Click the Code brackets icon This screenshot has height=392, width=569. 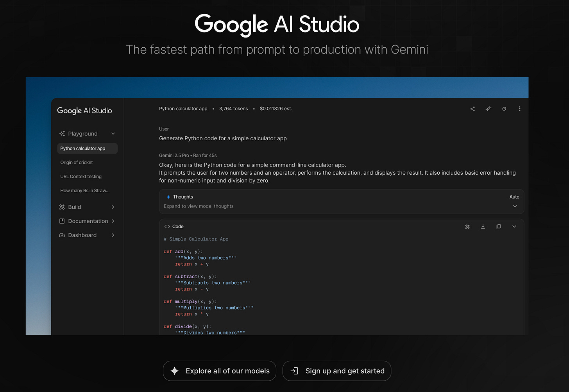[x=167, y=227]
